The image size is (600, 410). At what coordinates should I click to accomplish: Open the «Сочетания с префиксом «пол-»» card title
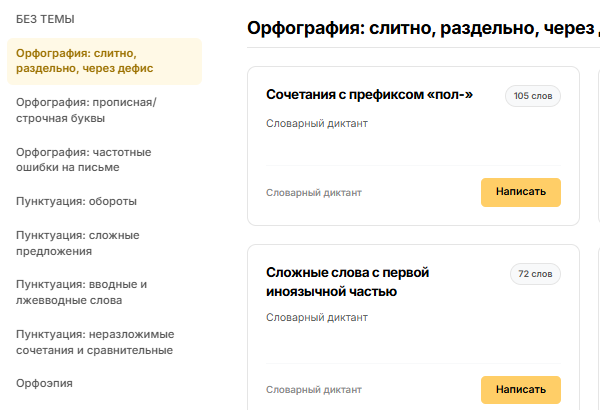tap(369, 95)
